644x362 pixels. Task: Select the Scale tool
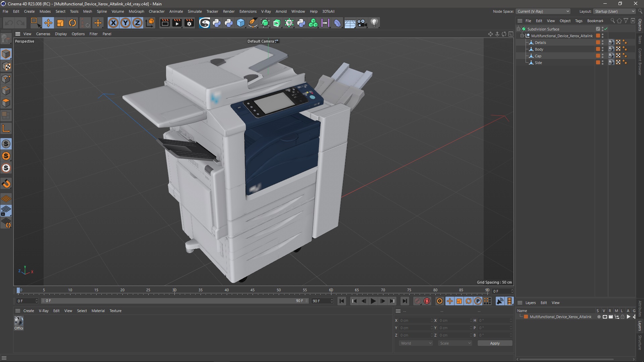click(60, 23)
